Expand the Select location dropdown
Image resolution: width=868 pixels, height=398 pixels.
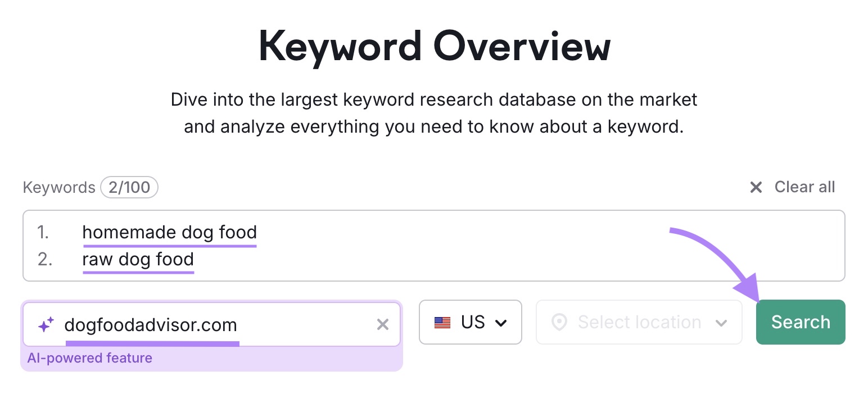pyautogui.click(x=639, y=322)
